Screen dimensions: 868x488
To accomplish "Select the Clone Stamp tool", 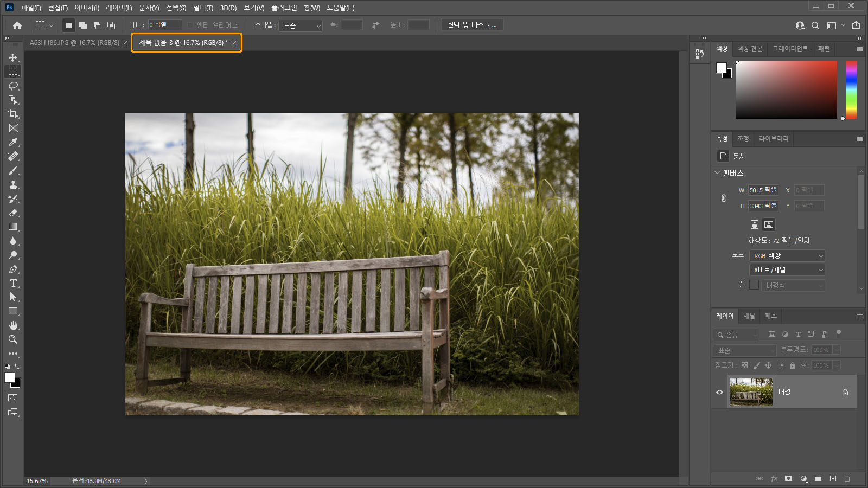I will tap(13, 184).
